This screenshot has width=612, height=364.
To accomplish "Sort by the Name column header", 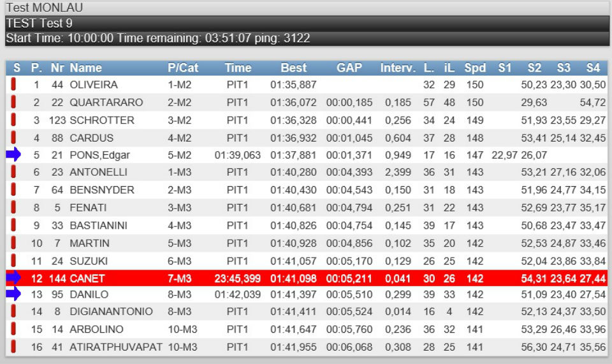I will point(86,68).
